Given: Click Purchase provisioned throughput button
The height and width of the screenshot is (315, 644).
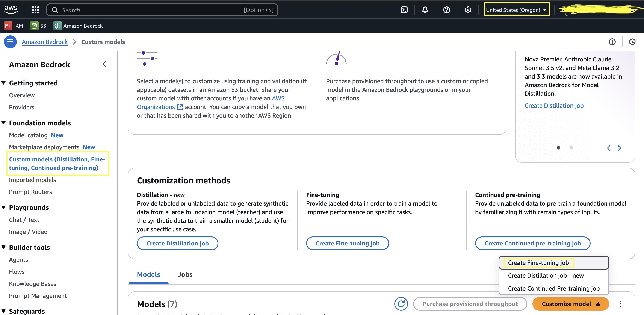Looking at the screenshot, I should click(470, 304).
